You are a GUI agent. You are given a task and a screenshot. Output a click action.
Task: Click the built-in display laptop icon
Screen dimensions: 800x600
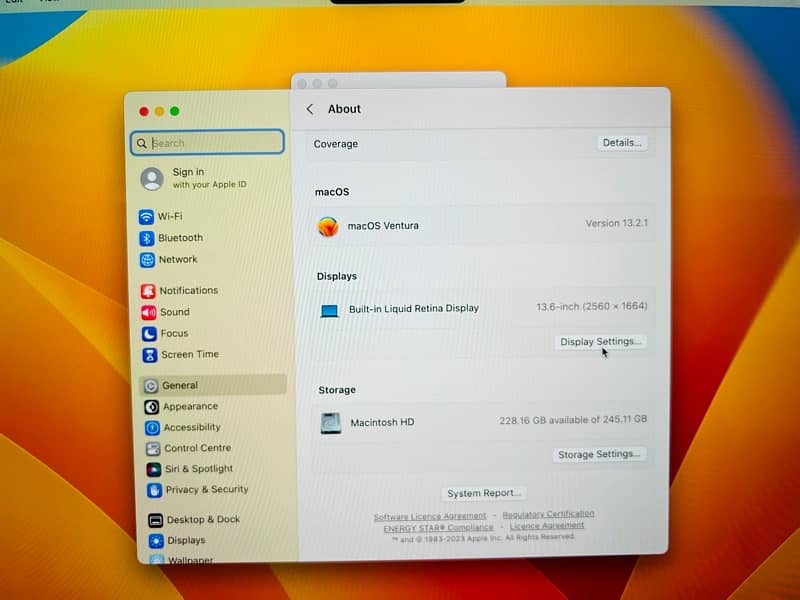click(329, 310)
